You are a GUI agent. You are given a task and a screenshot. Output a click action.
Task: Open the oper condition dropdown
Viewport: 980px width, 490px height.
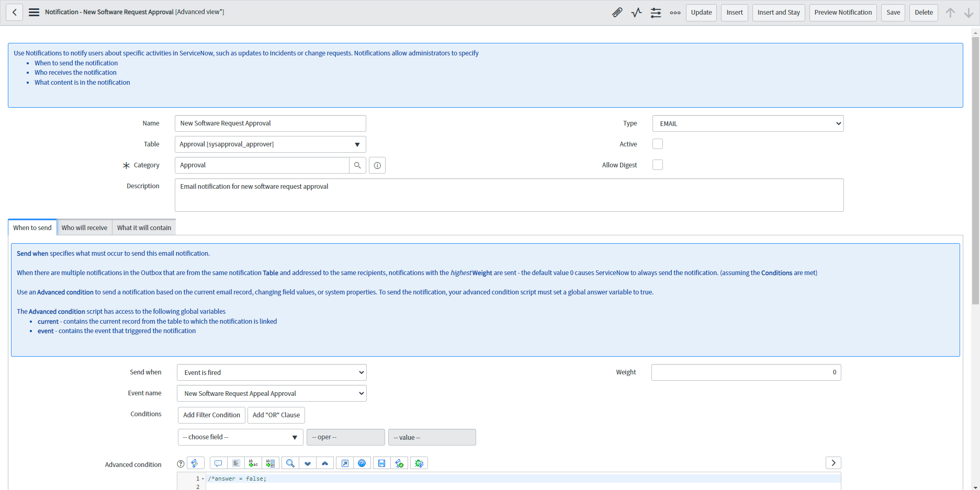346,437
